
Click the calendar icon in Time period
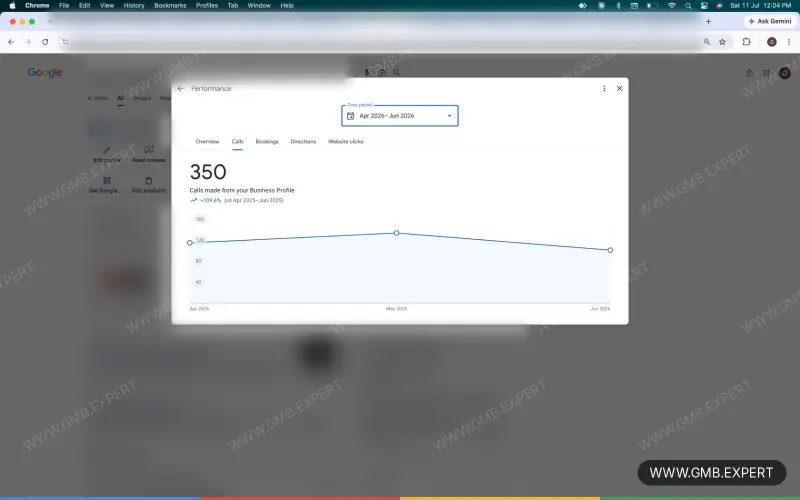coord(351,116)
